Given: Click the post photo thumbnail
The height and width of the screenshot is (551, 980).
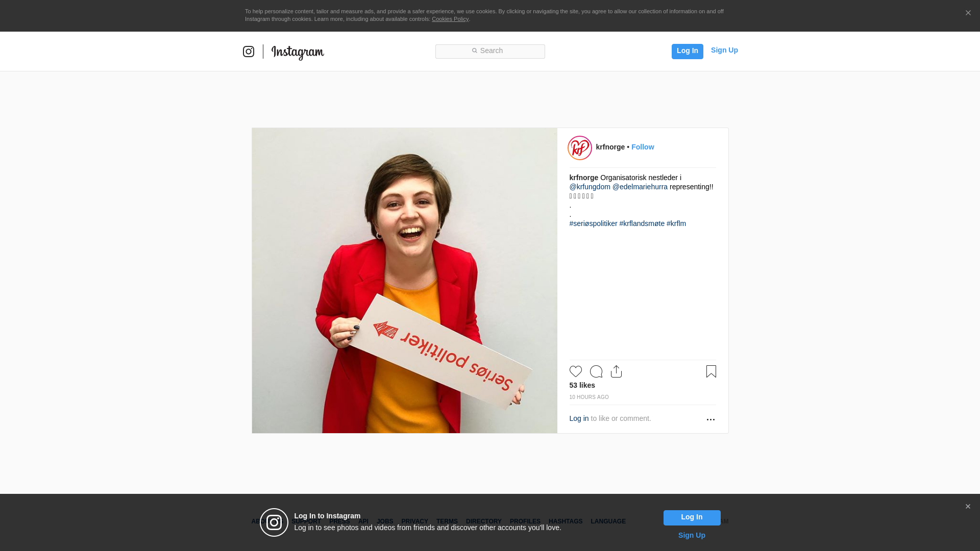Looking at the screenshot, I should pyautogui.click(x=404, y=281).
